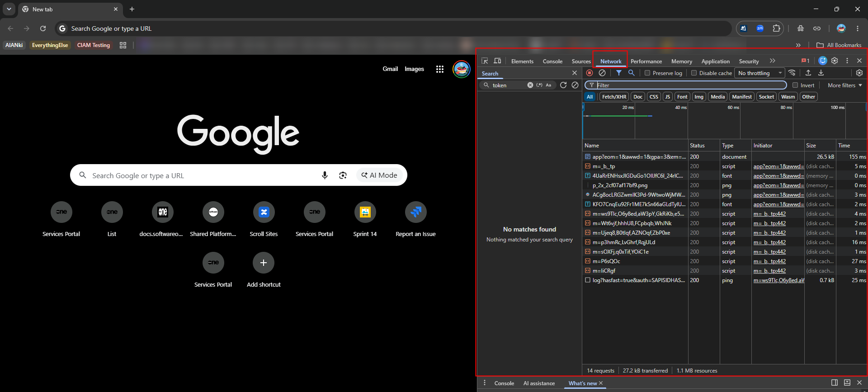Viewport: 868px width, 392px height.
Task: Select the Fetch/XHR filter chip
Action: point(614,97)
